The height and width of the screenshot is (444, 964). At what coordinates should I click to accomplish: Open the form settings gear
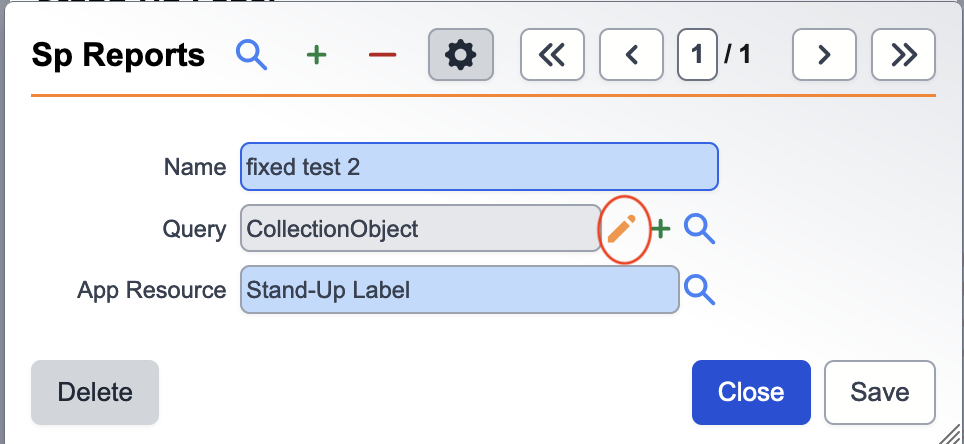(460, 55)
